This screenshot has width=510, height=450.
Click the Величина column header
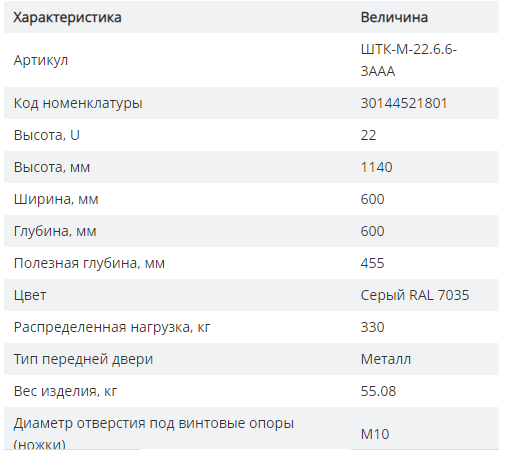pyautogui.click(x=394, y=17)
